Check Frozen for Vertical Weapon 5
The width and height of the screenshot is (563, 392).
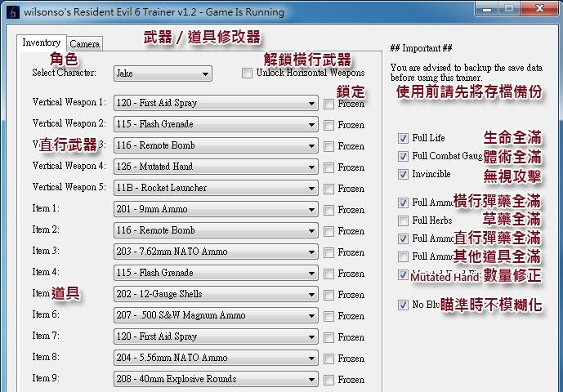[328, 189]
